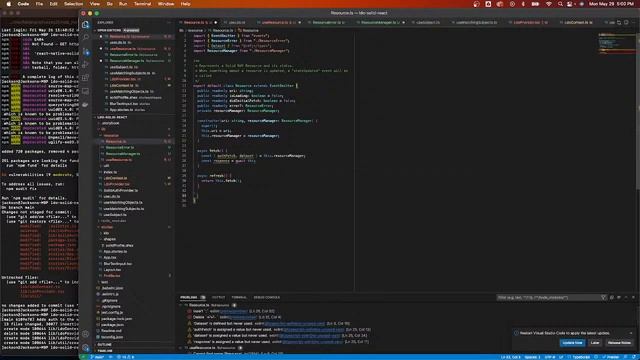Screen dimensions: 640x360
Task: Click the editor minimap on the right side
Action: (x=616, y=43)
